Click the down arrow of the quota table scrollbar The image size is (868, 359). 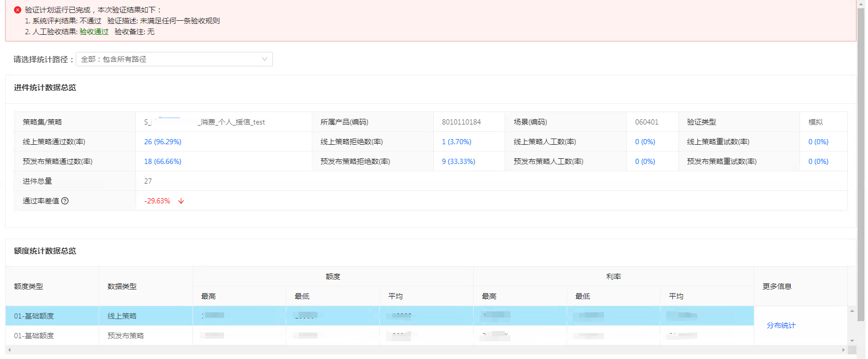pyautogui.click(x=852, y=341)
